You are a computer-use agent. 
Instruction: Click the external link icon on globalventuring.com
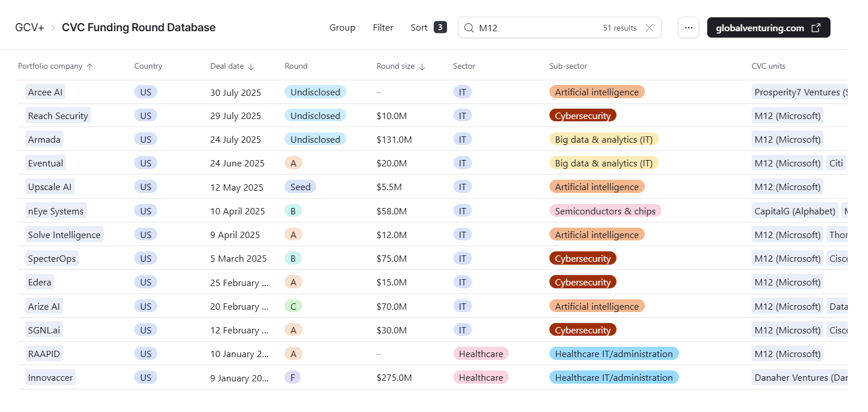(816, 28)
